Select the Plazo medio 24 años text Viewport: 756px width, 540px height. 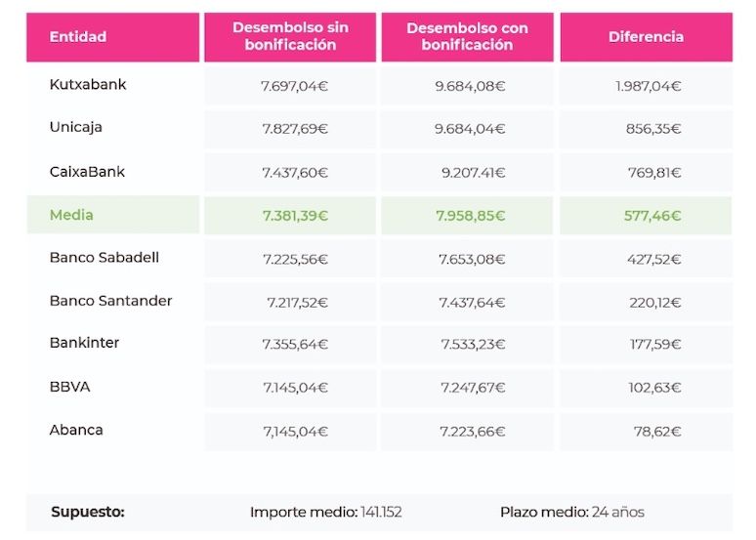coord(572,512)
